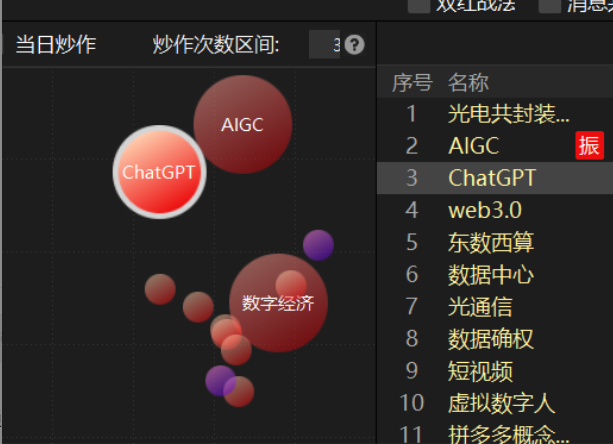Sort by the 序号 column header
This screenshot has height=444, width=613.
click(x=412, y=83)
